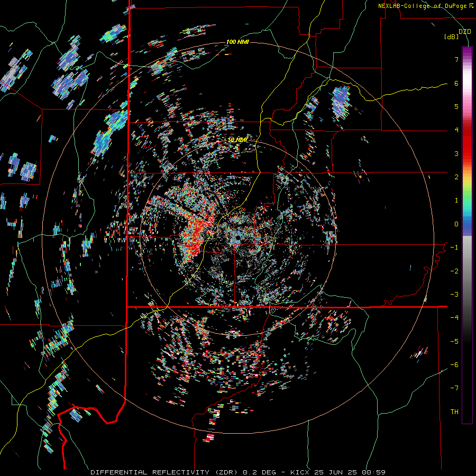Click the [dB] unit label
This screenshot has width=476, height=476.
(451, 37)
